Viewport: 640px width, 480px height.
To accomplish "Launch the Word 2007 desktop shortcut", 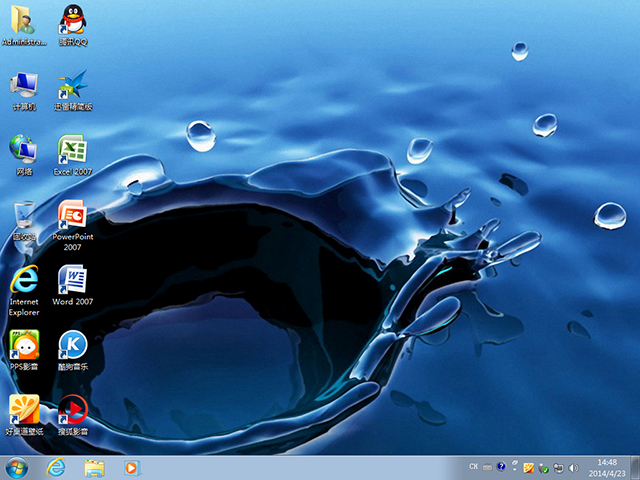I will 72,281.
